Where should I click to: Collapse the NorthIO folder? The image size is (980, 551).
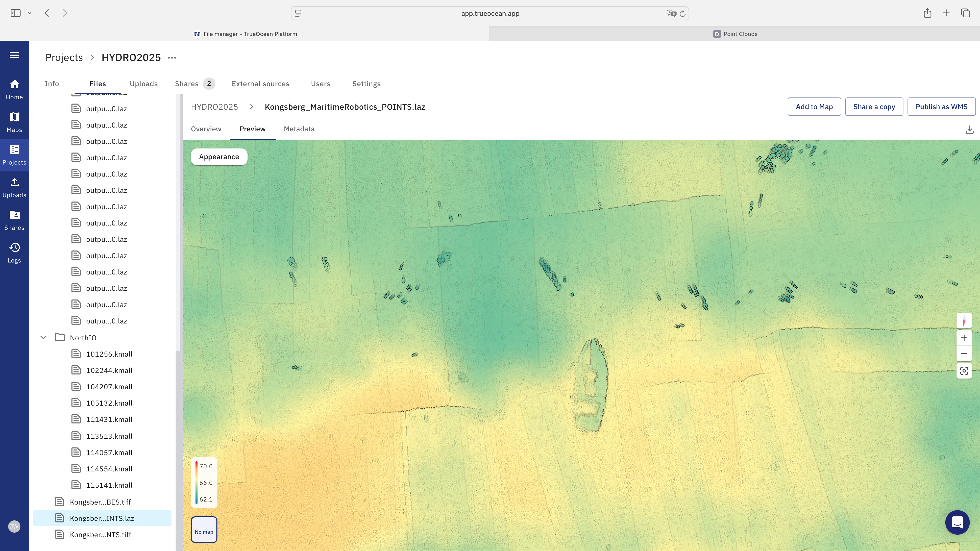[43, 337]
